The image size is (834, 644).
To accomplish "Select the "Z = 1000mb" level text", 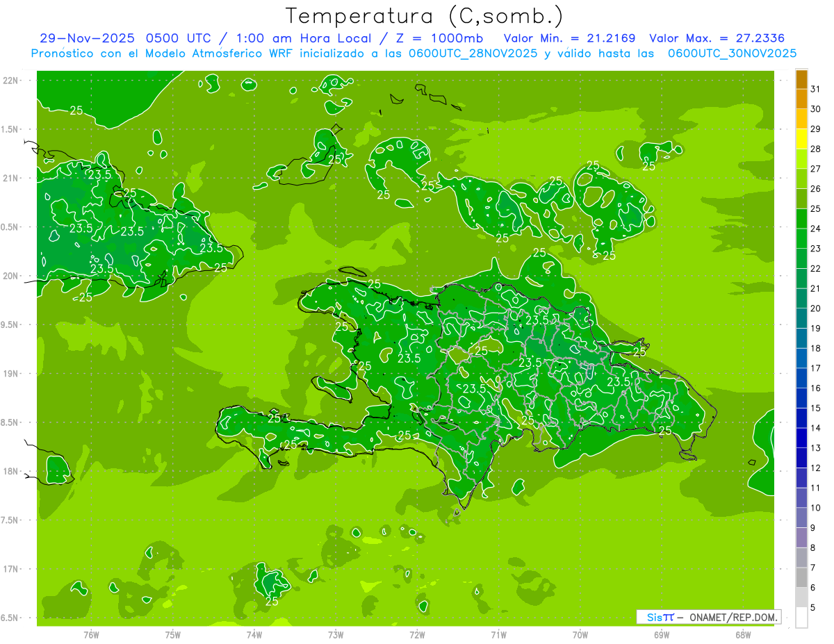I will (439, 38).
